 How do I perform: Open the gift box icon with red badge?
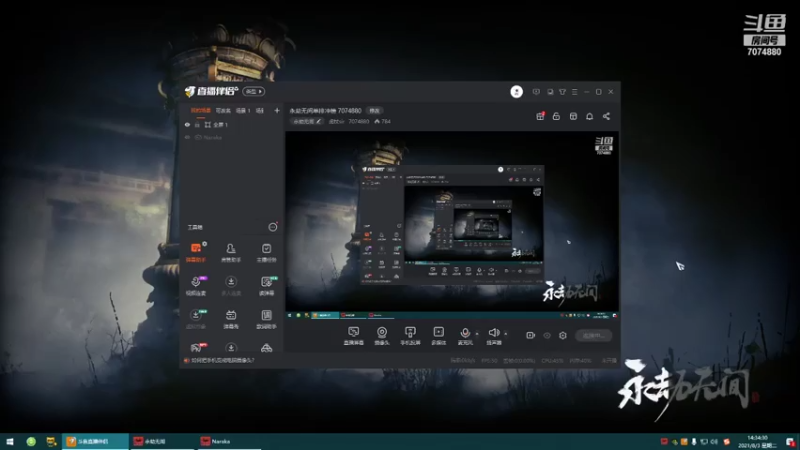click(x=540, y=116)
